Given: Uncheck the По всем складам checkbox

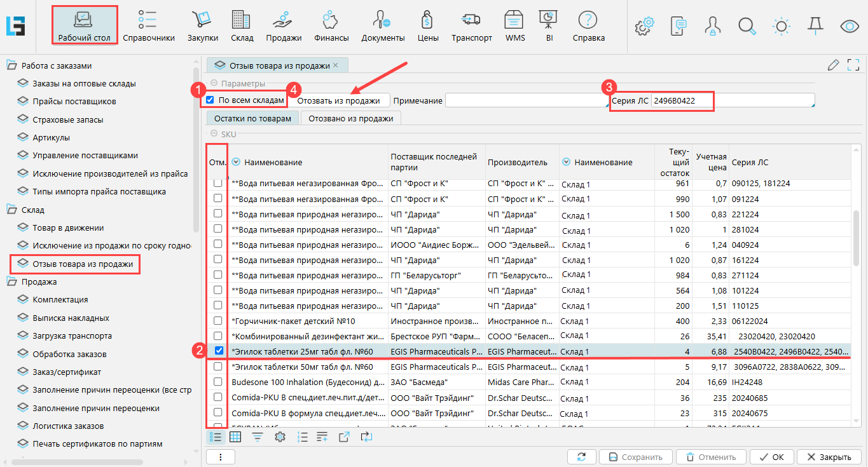Looking at the screenshot, I should tap(210, 100).
